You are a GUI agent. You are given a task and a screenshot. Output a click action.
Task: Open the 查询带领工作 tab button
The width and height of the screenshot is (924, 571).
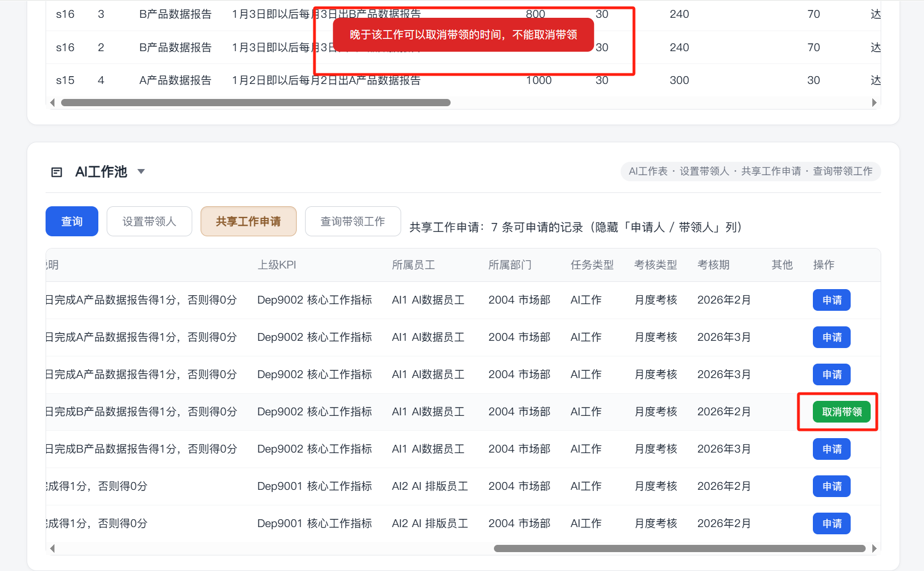(353, 221)
